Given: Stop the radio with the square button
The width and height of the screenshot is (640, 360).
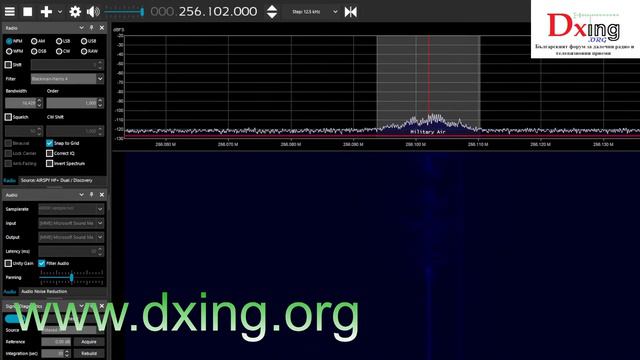Looking at the screenshot, I should click(x=28, y=12).
